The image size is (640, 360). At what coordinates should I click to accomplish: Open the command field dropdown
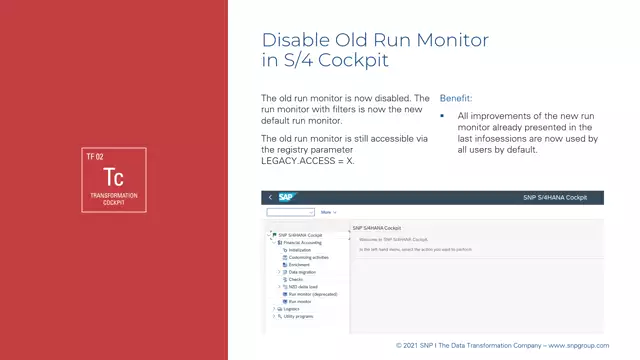click(311, 212)
